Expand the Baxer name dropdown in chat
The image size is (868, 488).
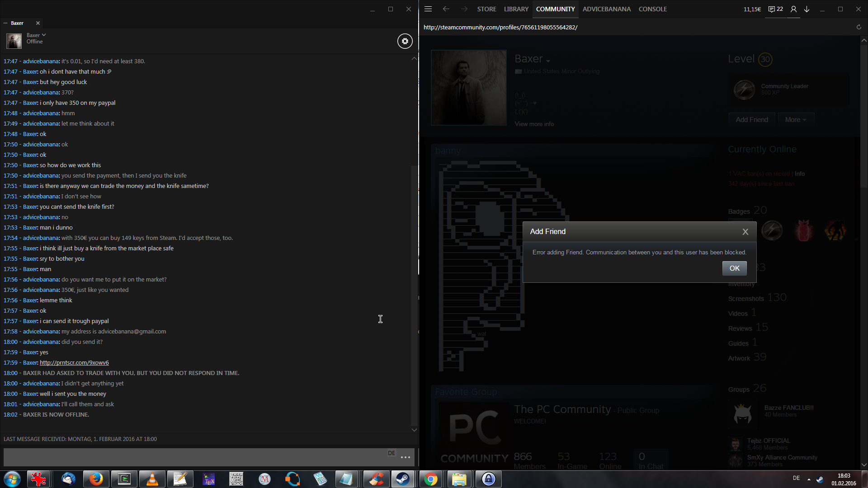[x=43, y=35]
